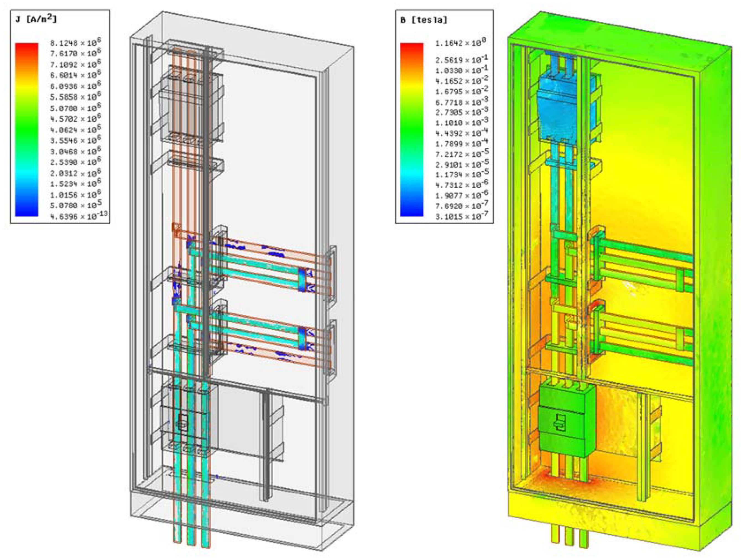Image resolution: width=741 pixels, height=560 pixels.
Task: Select the 8.1248 × 10⁶ maximum J value
Action: pyautogui.click(x=75, y=43)
